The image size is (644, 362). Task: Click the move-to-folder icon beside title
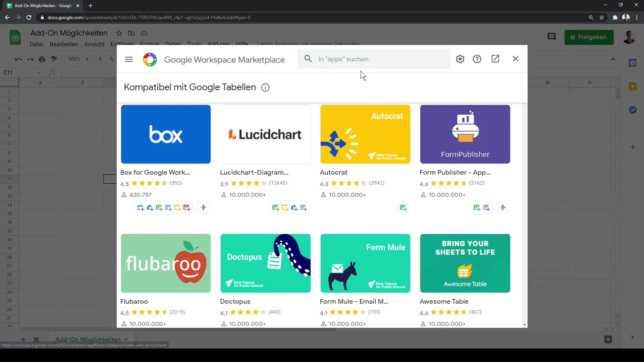pyautogui.click(x=131, y=33)
